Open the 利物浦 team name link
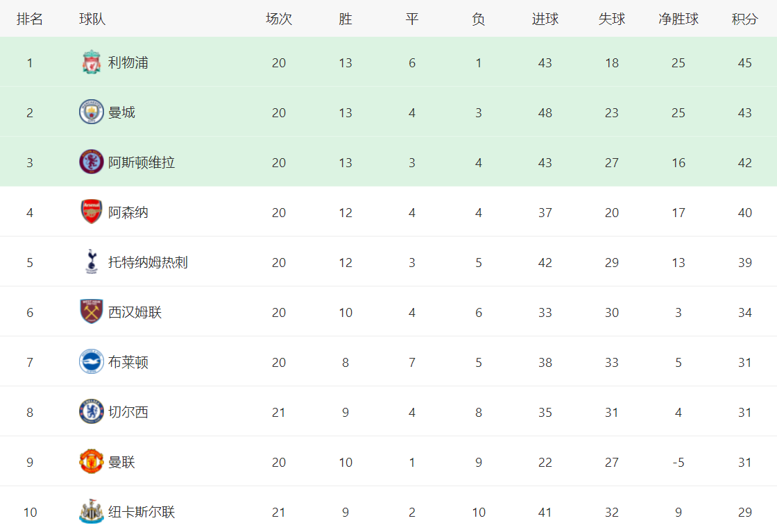The width and height of the screenshot is (777, 532). point(128,63)
